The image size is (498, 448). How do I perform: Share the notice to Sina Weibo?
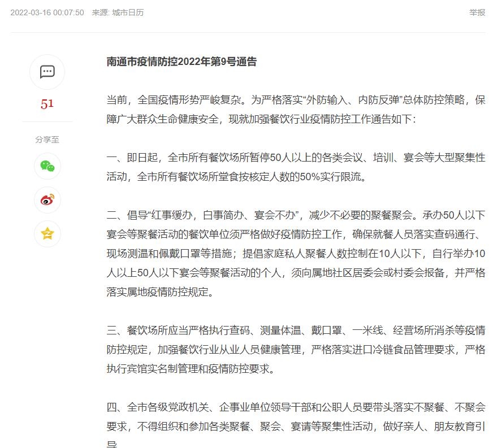(47, 200)
